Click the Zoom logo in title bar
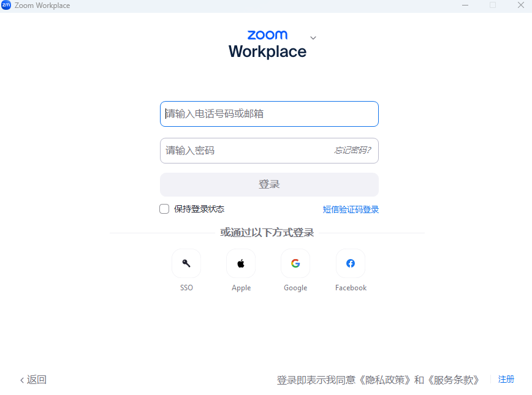Viewport: 532px width, 395px height. [6, 5]
